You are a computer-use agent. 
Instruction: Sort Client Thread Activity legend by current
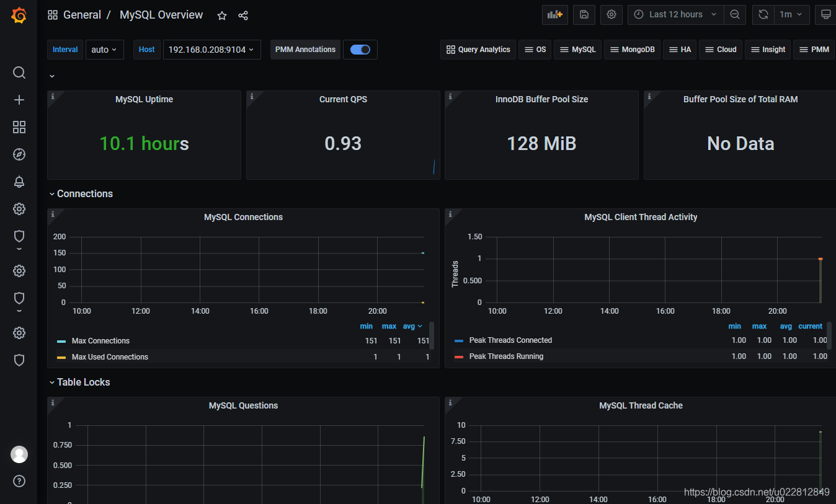810,326
